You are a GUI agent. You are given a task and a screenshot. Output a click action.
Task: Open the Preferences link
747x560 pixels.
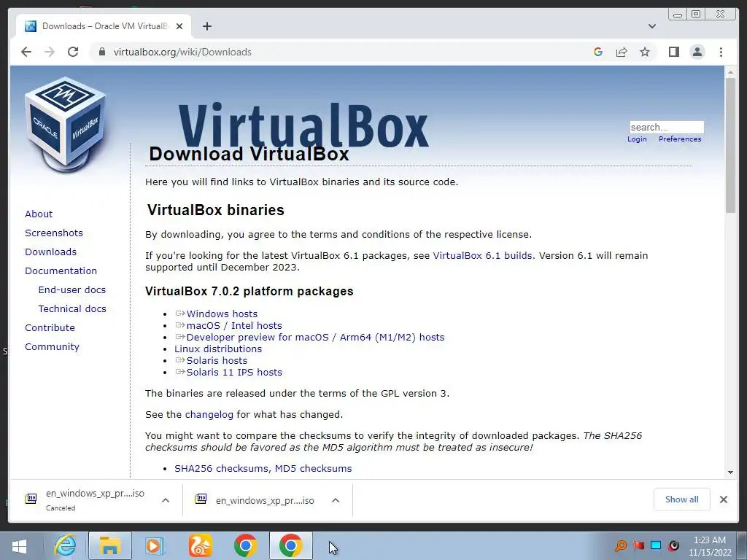coord(680,139)
